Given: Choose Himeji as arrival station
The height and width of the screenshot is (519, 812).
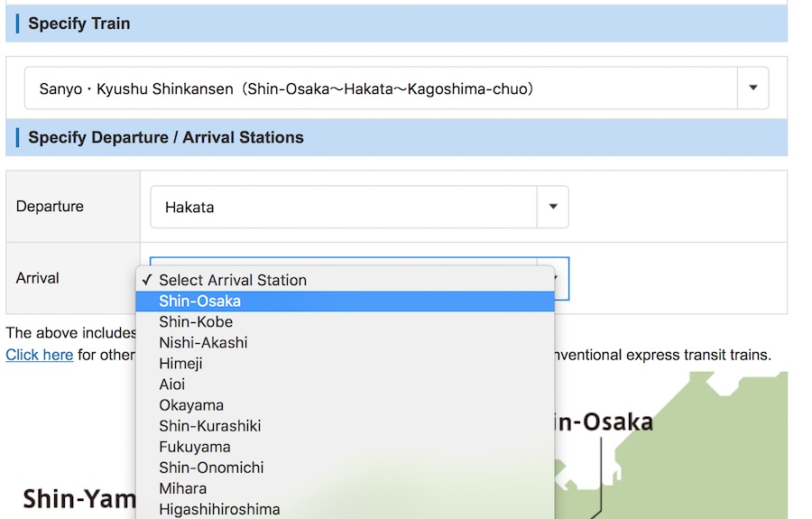Looking at the screenshot, I should click(x=180, y=364).
